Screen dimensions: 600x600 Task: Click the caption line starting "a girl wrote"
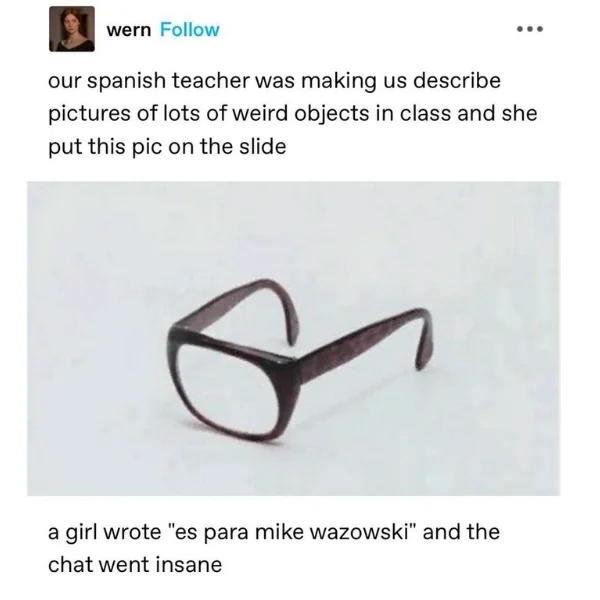[274, 532]
